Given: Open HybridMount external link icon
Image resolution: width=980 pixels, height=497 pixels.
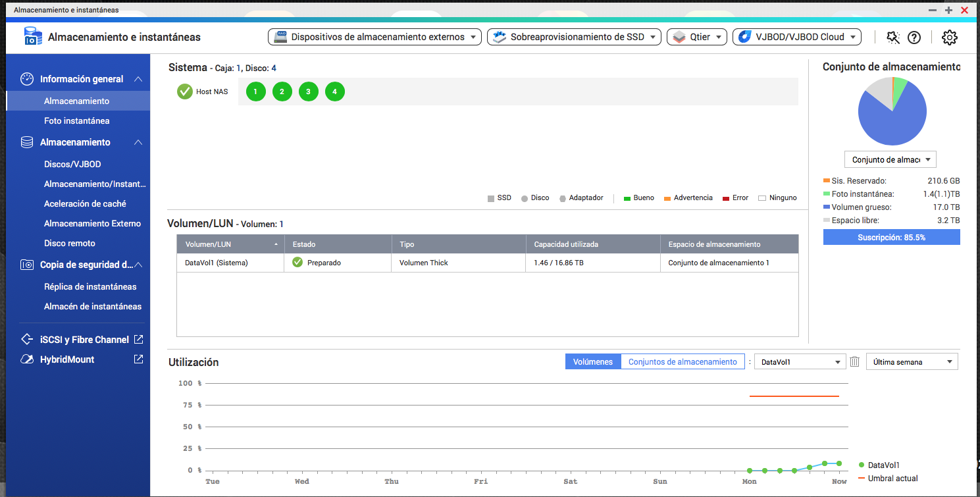Looking at the screenshot, I should point(138,359).
